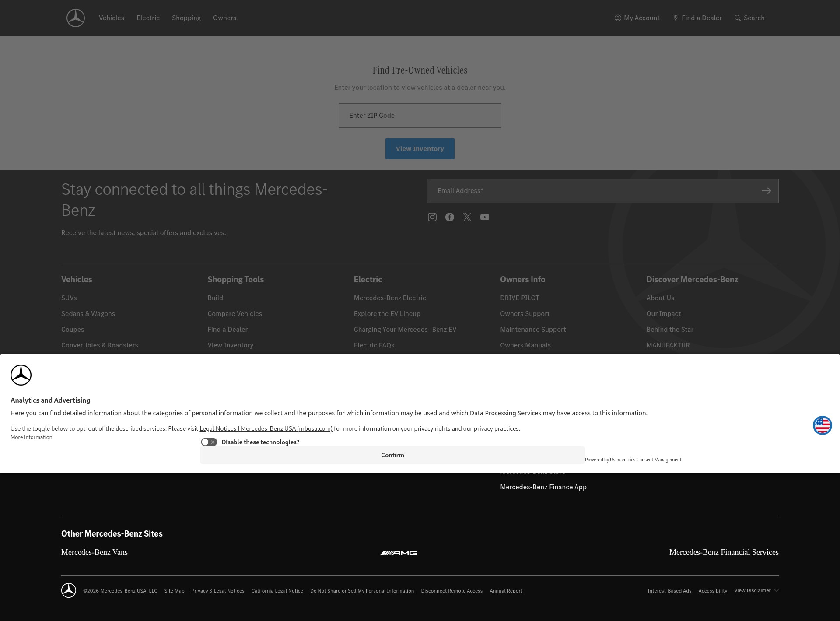
Task: Toggle Disable these technologies switch
Action: (209, 442)
